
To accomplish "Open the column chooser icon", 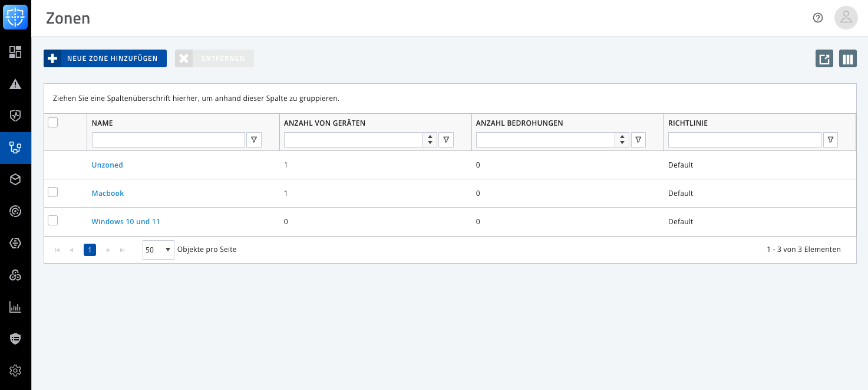I will pyautogui.click(x=847, y=59).
